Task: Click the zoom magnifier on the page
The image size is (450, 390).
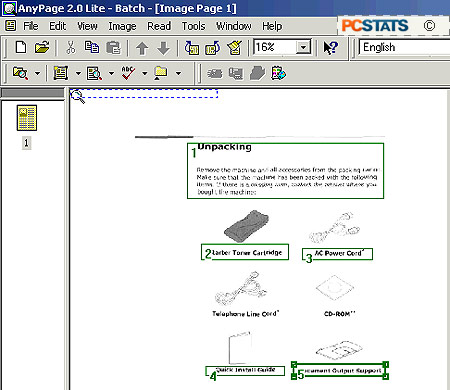Action: (77, 97)
